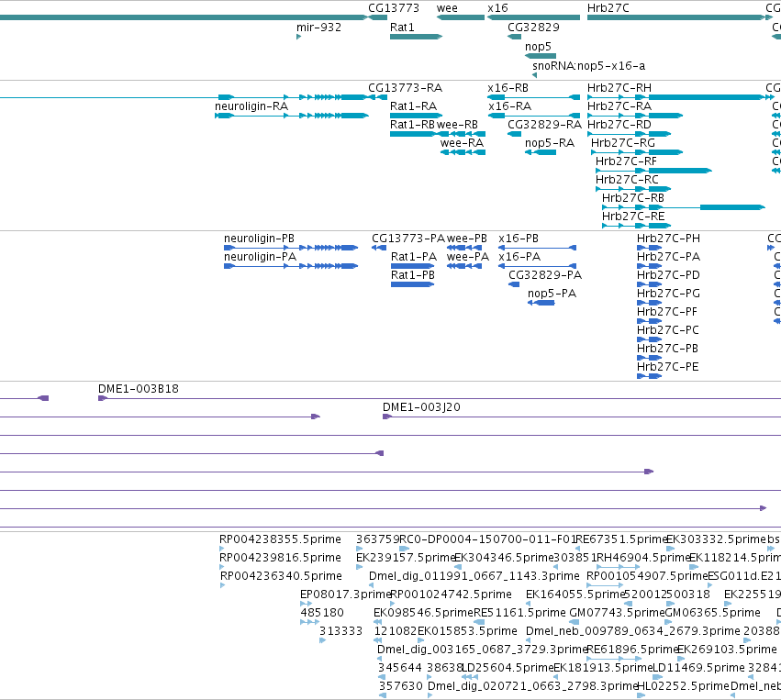Click the Hrb27C-PA protein label
Viewport: 781px width, 700px height.
click(668, 257)
